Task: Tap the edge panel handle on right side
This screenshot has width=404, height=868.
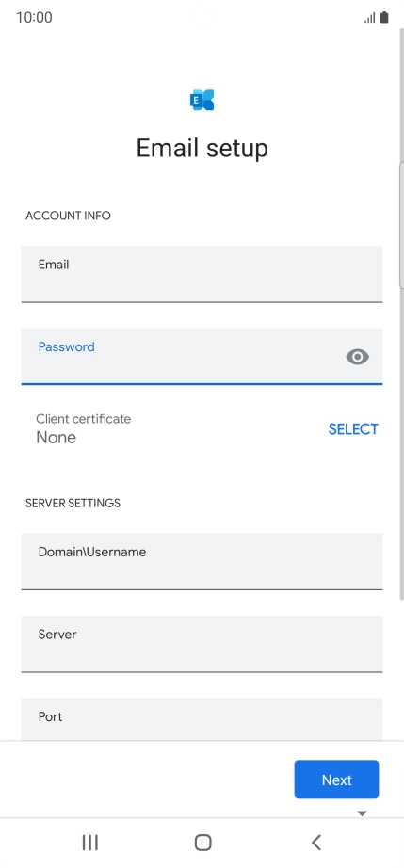Action: point(401,226)
